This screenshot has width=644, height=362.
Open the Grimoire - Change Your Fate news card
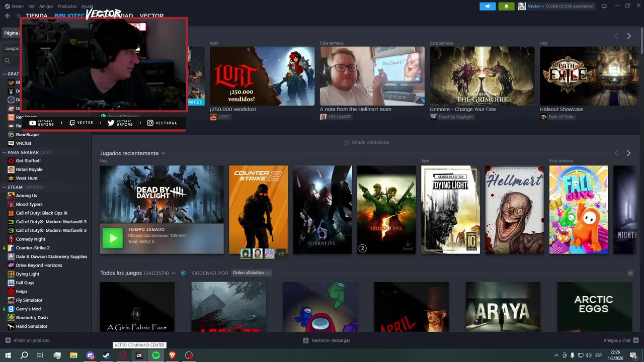pyautogui.click(x=482, y=76)
